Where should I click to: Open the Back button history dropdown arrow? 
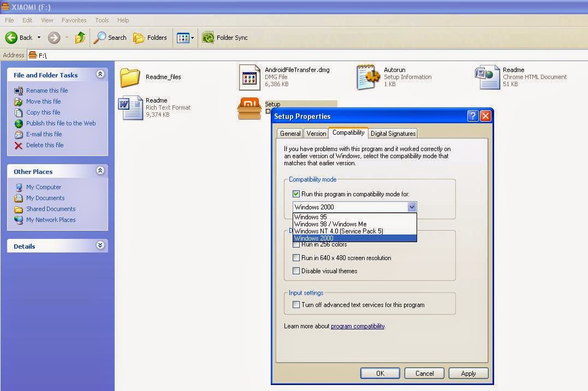39,38
